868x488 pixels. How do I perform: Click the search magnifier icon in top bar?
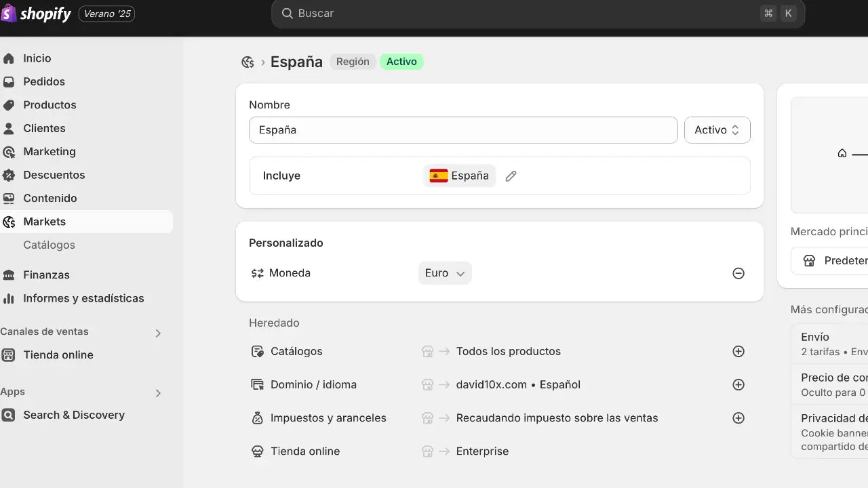(x=287, y=13)
